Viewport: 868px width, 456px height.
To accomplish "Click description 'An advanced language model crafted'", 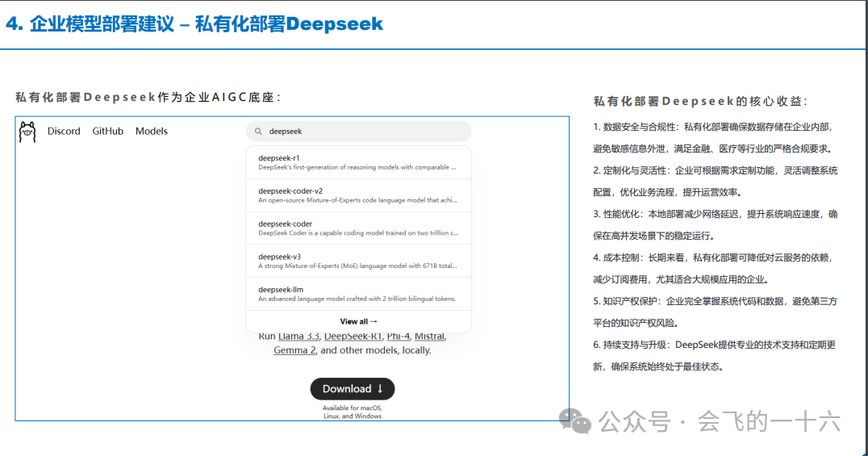I will point(357,299).
